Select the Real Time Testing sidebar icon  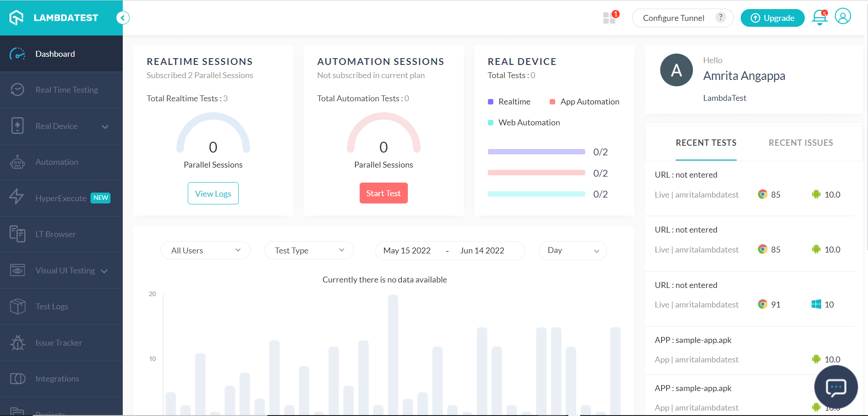coord(17,89)
